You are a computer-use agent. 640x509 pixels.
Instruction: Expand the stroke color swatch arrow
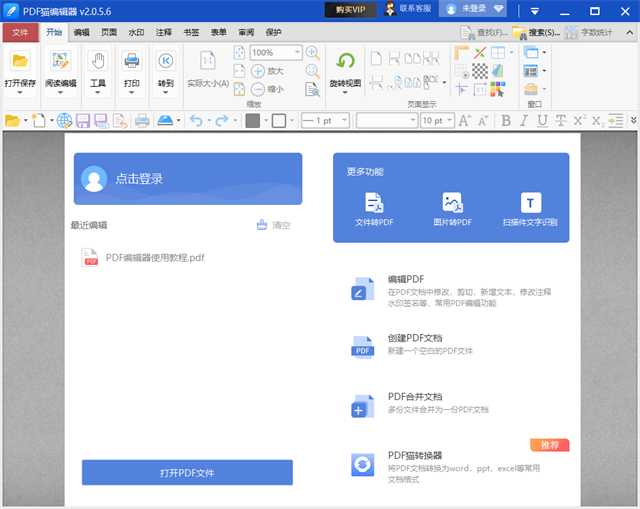coord(292,120)
